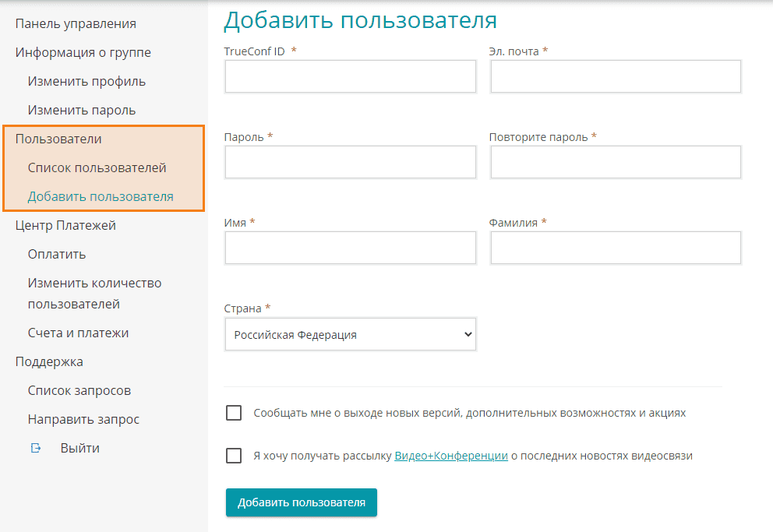
Task: Open the Поддержка section
Action: (x=49, y=362)
